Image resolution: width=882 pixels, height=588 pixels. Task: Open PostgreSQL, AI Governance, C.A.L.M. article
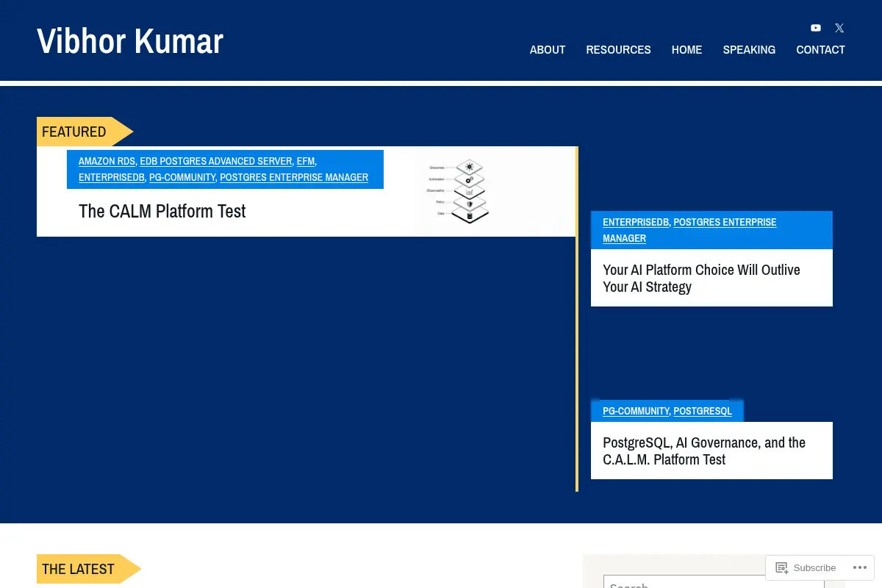[704, 451]
